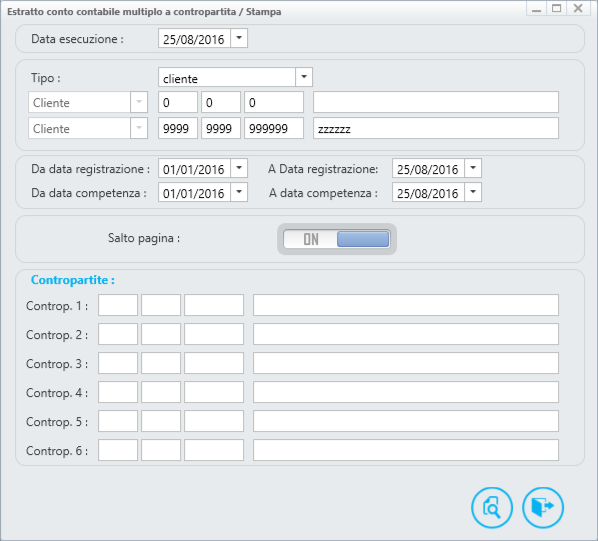598x541 pixels.
Task: Open A data competenza date arrow
Action: click(473, 192)
